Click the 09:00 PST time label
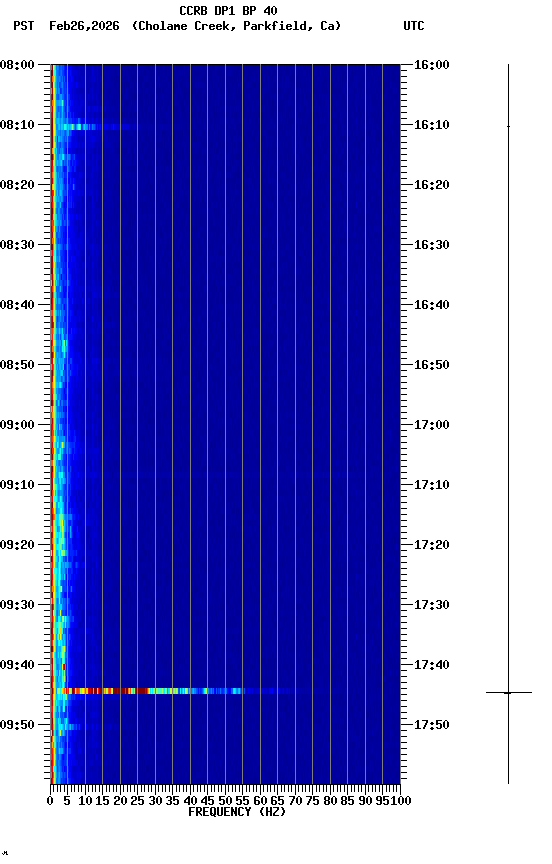The image size is (552, 864). (x=17, y=425)
